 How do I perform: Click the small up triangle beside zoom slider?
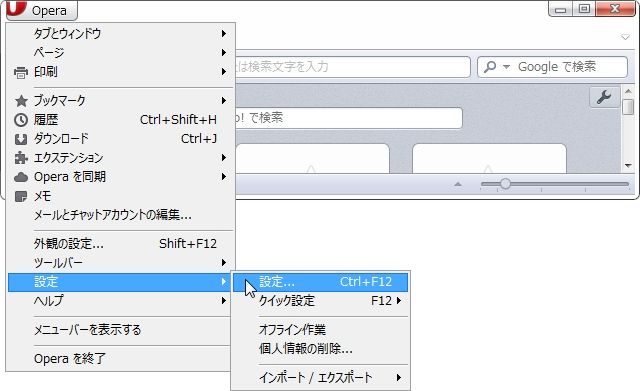(x=458, y=184)
